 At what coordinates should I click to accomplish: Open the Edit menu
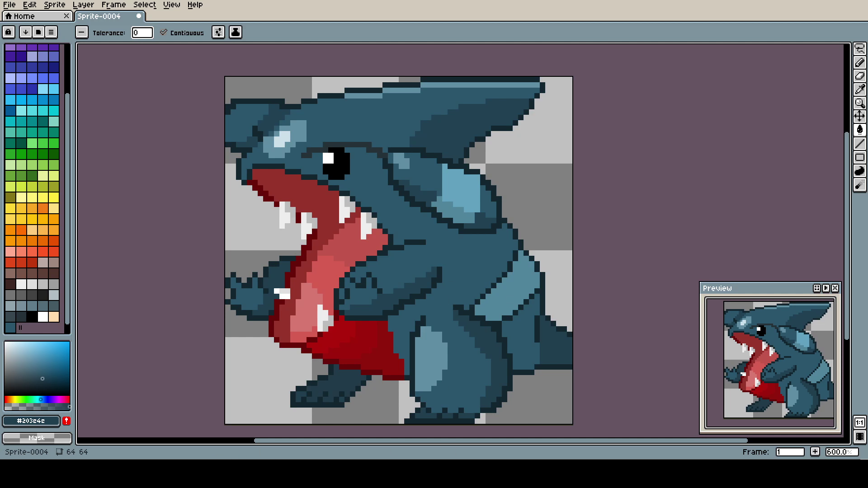click(x=29, y=5)
